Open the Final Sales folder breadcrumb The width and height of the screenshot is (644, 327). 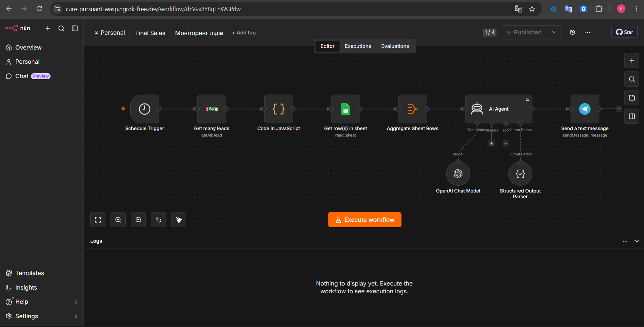pyautogui.click(x=150, y=33)
